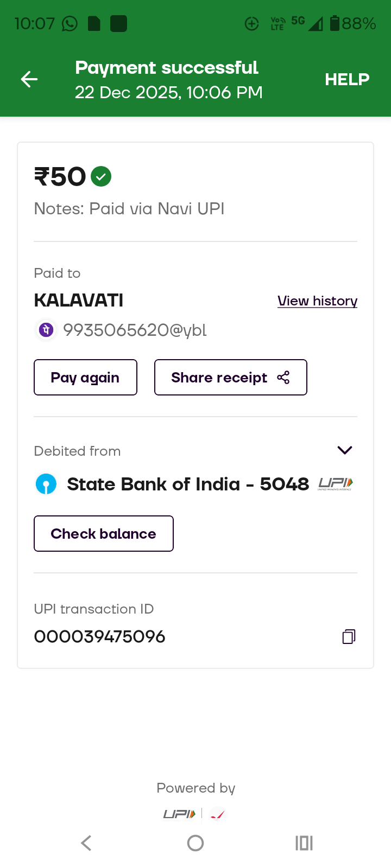Tap the PhonePe icon beside UPI ID
This screenshot has height=868, width=391.
[46, 330]
